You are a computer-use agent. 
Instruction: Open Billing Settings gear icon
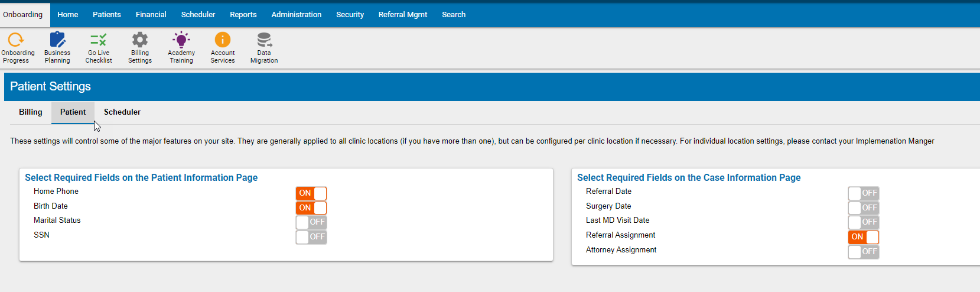[140, 40]
